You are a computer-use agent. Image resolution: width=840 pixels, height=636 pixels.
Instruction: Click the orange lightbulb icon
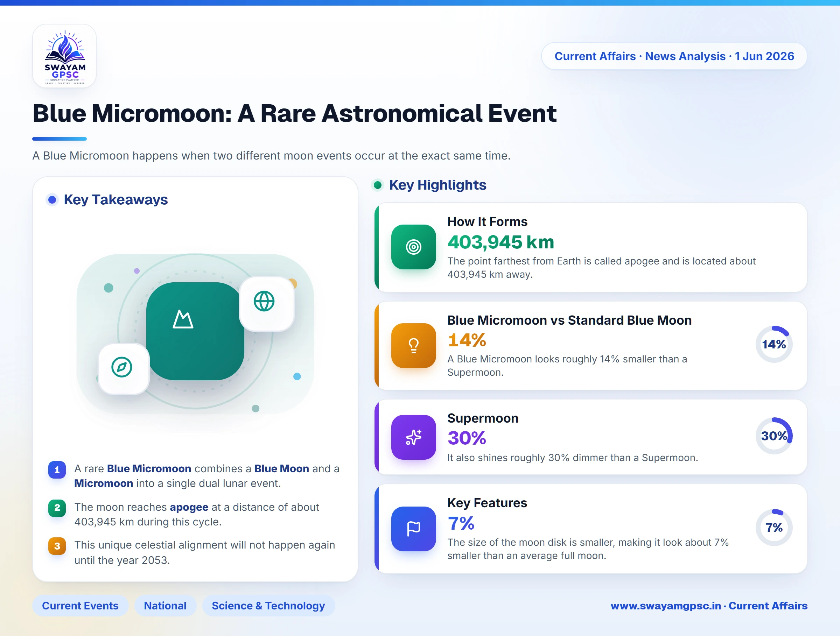click(x=414, y=345)
